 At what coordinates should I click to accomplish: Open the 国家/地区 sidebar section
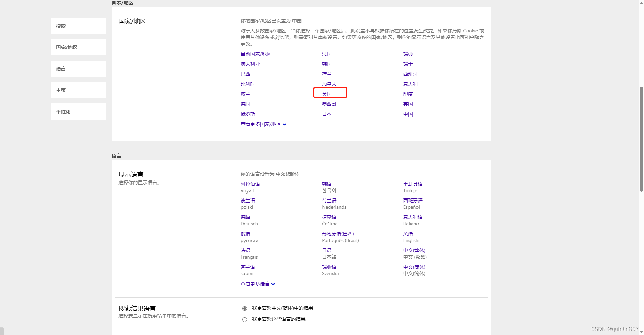click(x=79, y=47)
